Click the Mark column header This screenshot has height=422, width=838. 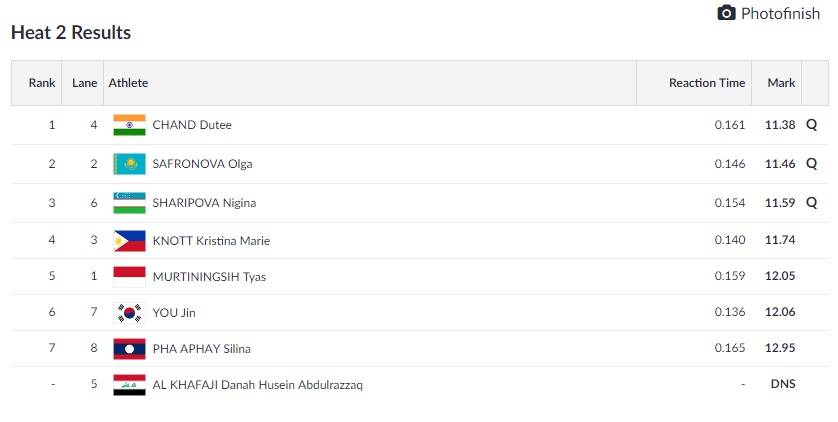click(x=780, y=83)
